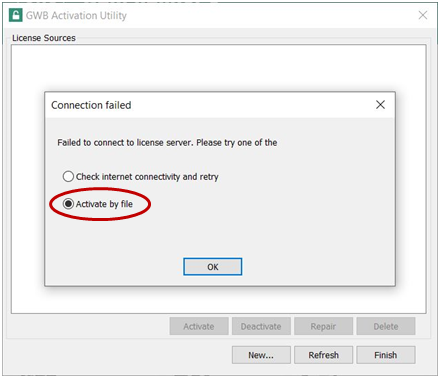Viewport: 441px width, 379px height.
Task: Click the GWB Activation Utility title text
Action: pos(76,16)
